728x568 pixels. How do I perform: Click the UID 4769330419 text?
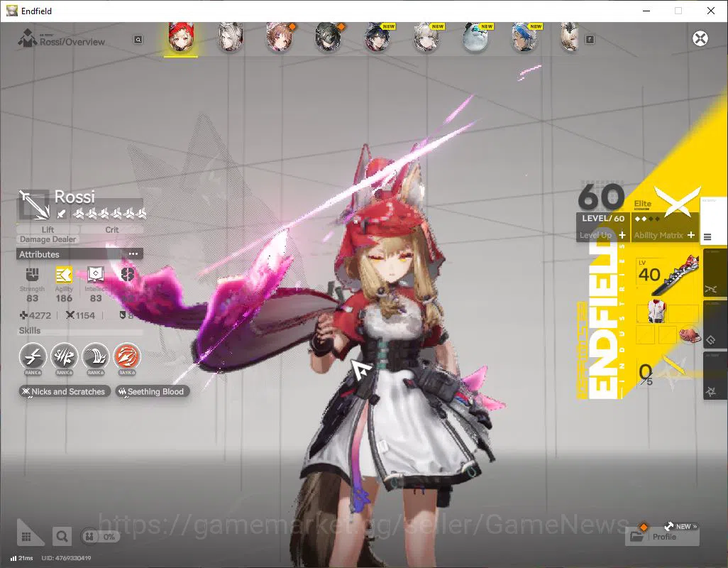click(67, 558)
